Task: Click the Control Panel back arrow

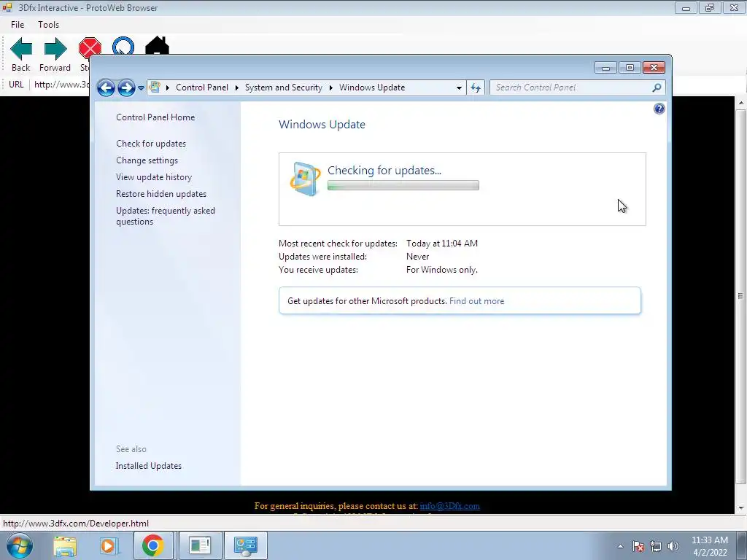Action: click(x=106, y=87)
